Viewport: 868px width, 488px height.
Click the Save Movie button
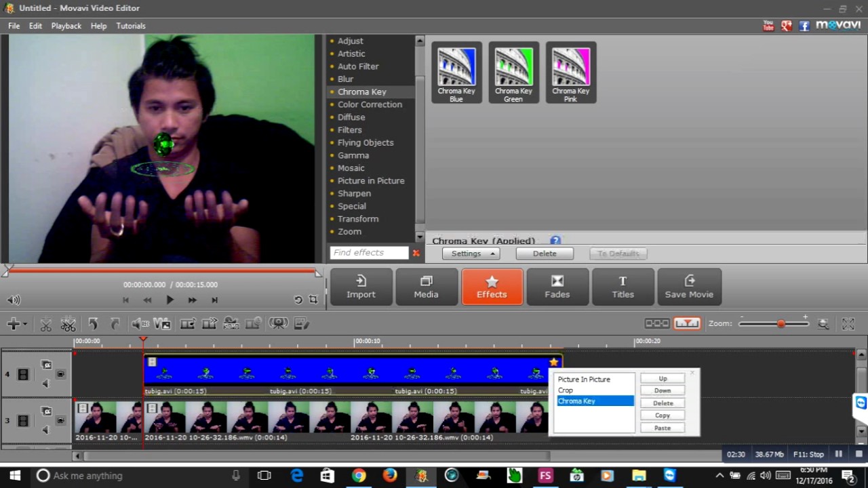(689, 287)
